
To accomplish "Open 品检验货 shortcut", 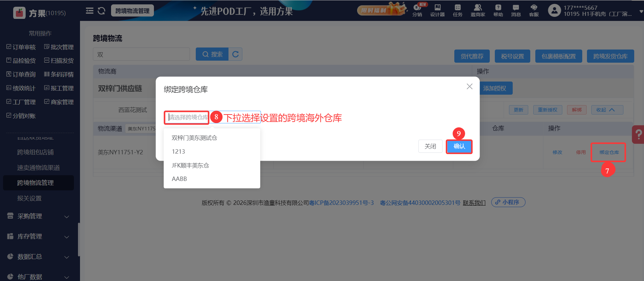I will [21, 60].
